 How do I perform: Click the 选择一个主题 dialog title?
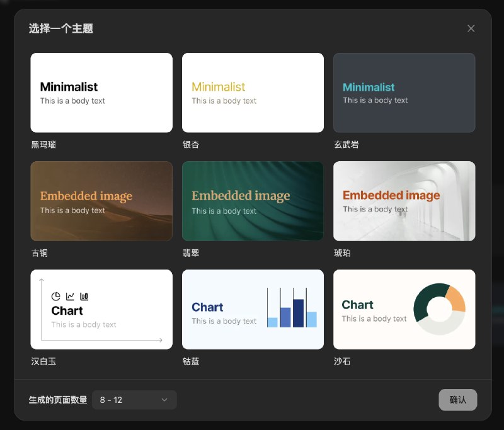(61, 28)
